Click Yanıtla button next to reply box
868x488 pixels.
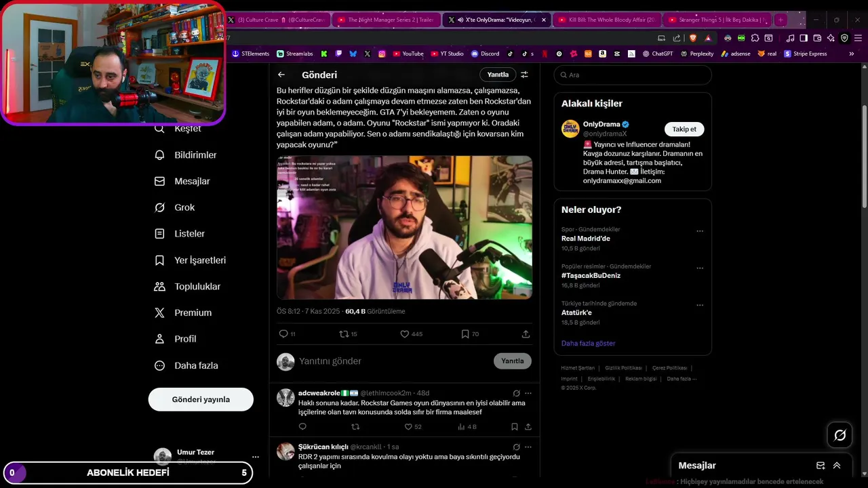click(512, 361)
